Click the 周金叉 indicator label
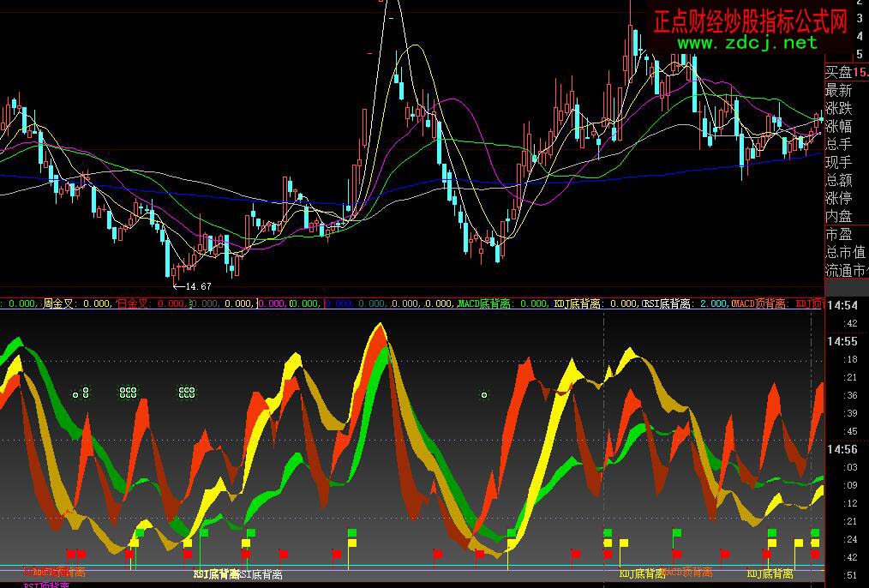 tap(59, 303)
